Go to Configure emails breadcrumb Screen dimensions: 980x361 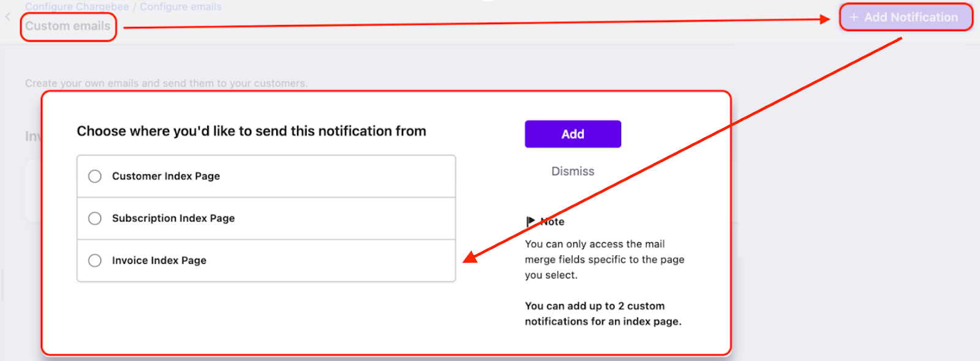181,7
